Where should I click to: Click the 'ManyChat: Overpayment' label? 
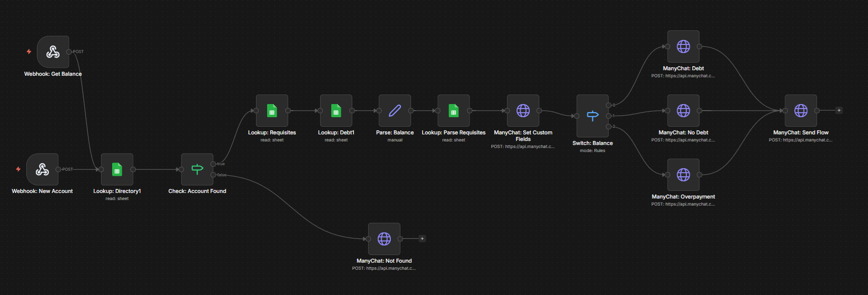click(683, 196)
